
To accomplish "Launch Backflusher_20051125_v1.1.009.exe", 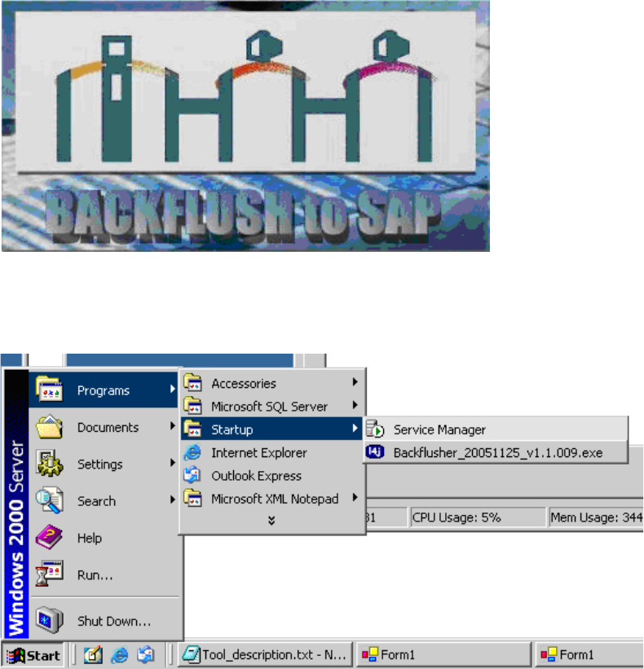I will 496,452.
